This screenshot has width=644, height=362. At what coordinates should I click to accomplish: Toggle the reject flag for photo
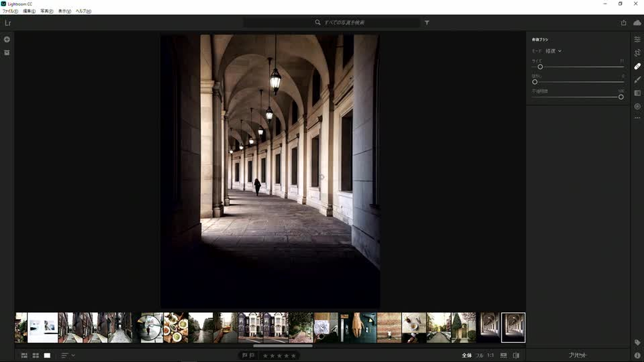pyautogui.click(x=252, y=356)
